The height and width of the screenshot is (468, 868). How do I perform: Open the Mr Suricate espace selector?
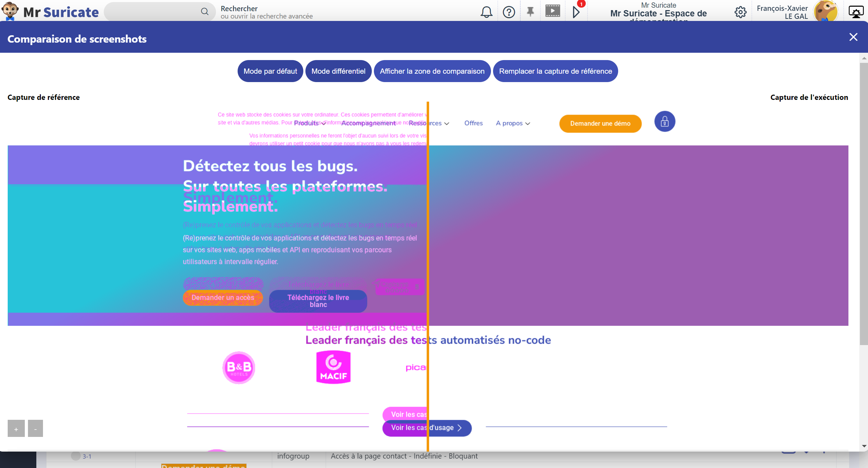coord(658,12)
